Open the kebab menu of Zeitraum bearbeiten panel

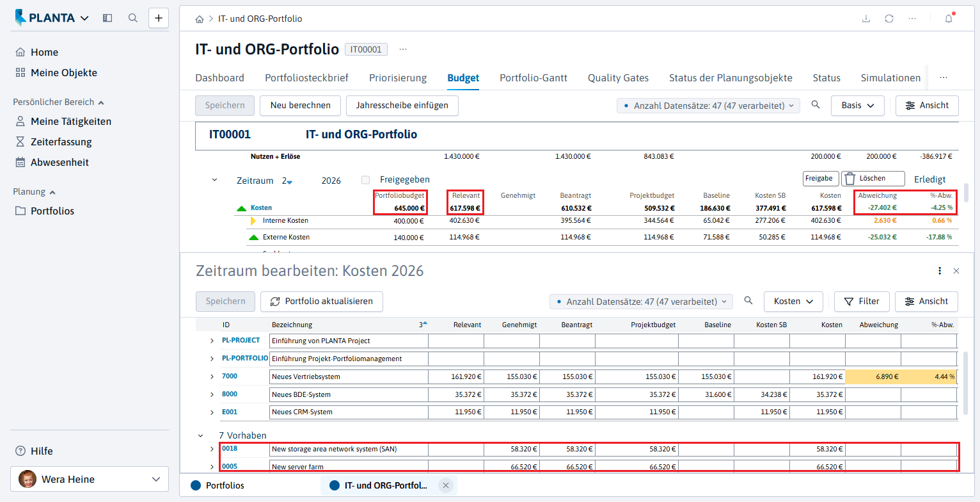click(939, 271)
